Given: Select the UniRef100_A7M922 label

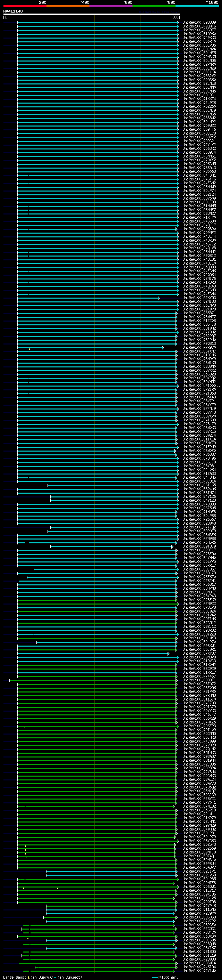Looking at the screenshot, I should pos(199,604).
